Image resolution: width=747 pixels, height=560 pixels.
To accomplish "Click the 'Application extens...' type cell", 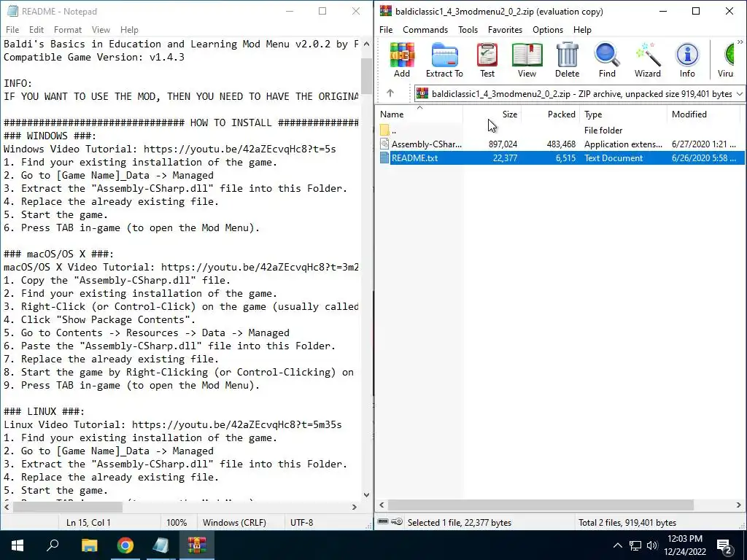I will [623, 144].
